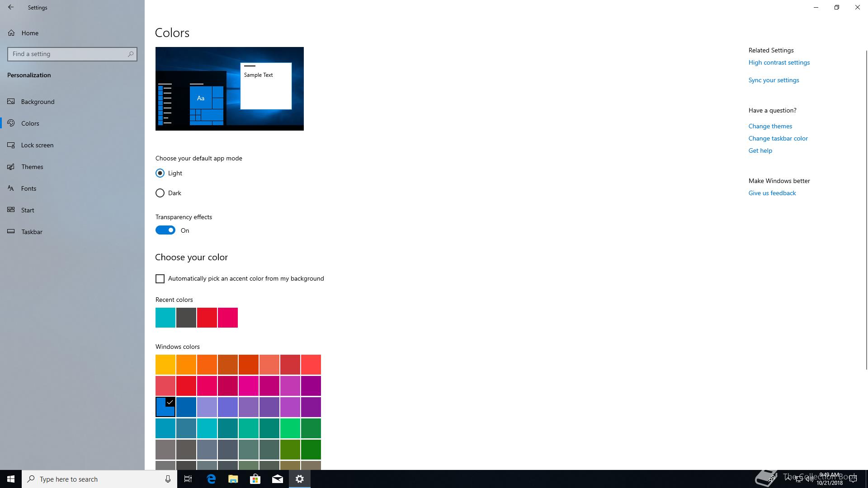868x488 pixels.
Task: Click the Settings window vertical scrollbar
Action: pos(866,210)
